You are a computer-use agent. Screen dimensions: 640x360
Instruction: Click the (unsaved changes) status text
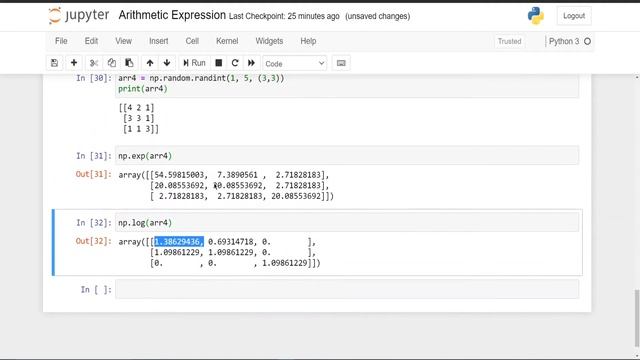(378, 16)
